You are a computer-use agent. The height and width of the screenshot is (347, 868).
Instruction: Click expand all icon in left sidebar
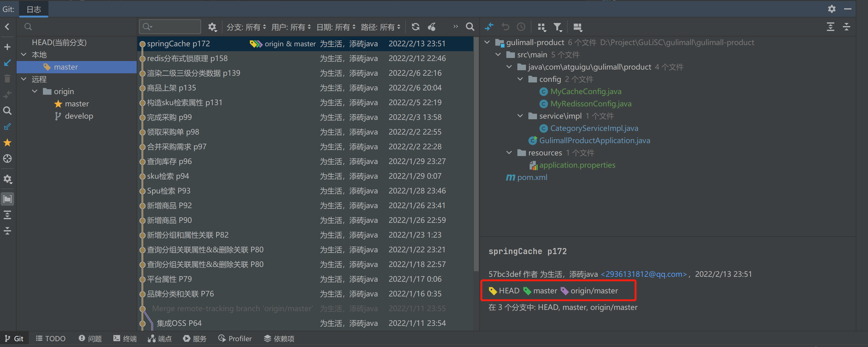coord(7,215)
